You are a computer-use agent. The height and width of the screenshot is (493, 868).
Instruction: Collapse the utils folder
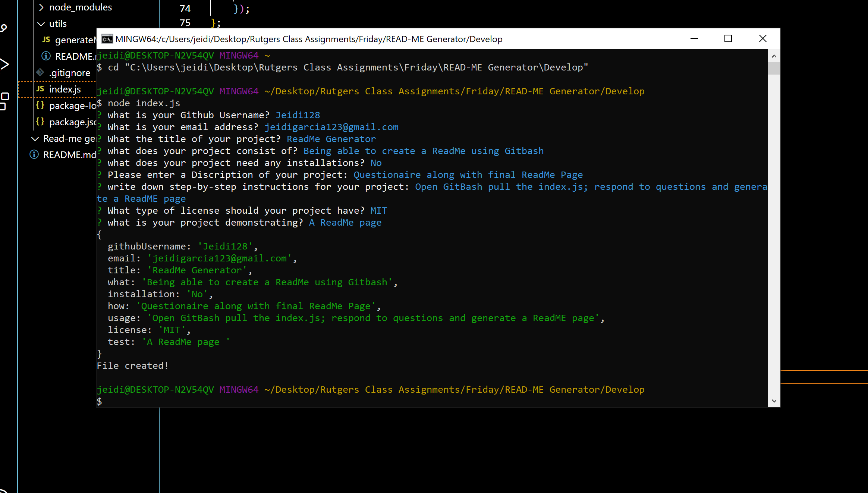[41, 23]
